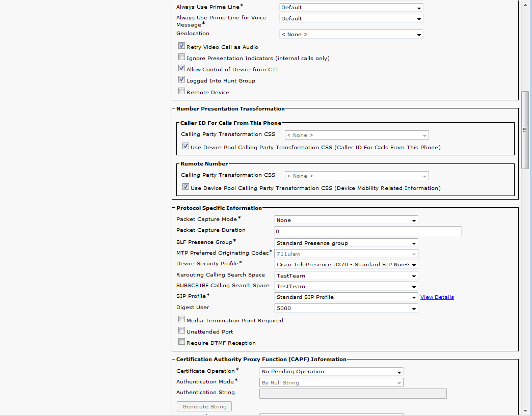This screenshot has height=416, width=532.
Task: Expand the Packet Capture Mode dropdown
Action: (x=346, y=220)
